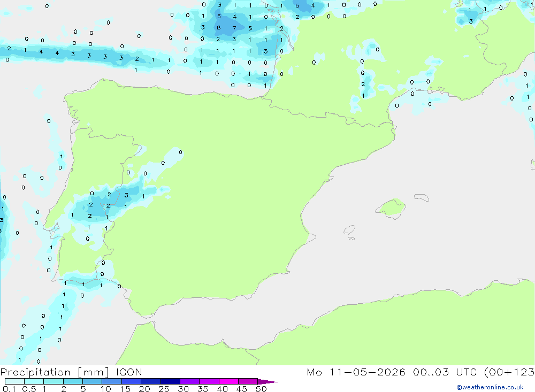Click the 'ICON' model name label
The width and height of the screenshot is (535, 392).
[x=129, y=372]
